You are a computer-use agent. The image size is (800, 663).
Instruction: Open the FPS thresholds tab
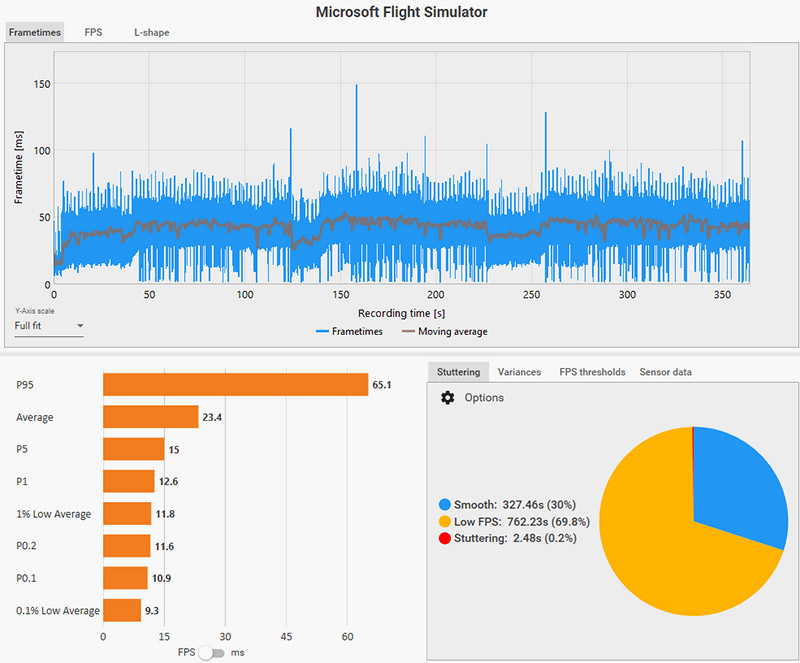592,372
